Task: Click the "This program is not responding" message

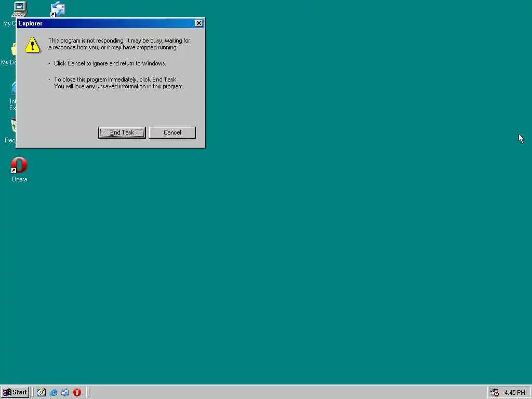Action: [119, 44]
